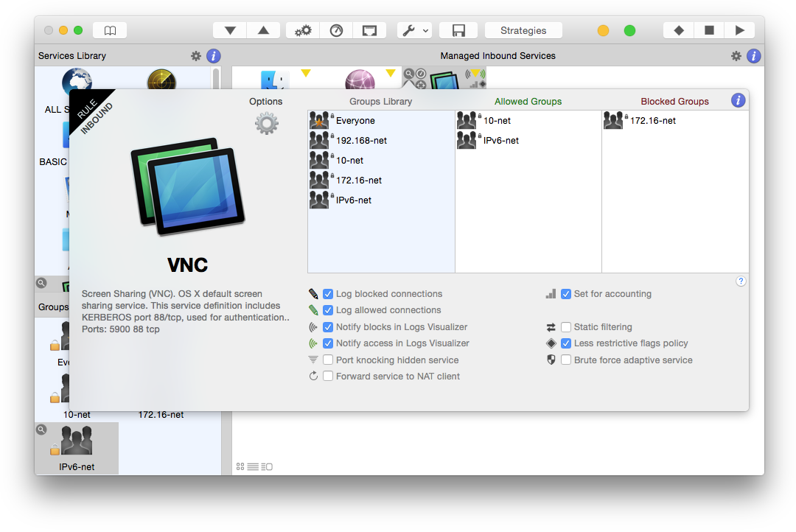Open the wrench tools dropdown
This screenshot has width=796, height=532.
click(414, 30)
